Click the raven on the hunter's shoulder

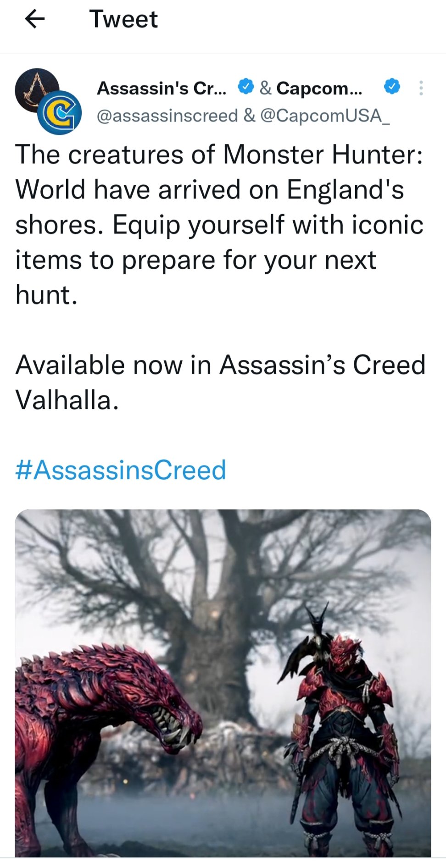[312, 640]
